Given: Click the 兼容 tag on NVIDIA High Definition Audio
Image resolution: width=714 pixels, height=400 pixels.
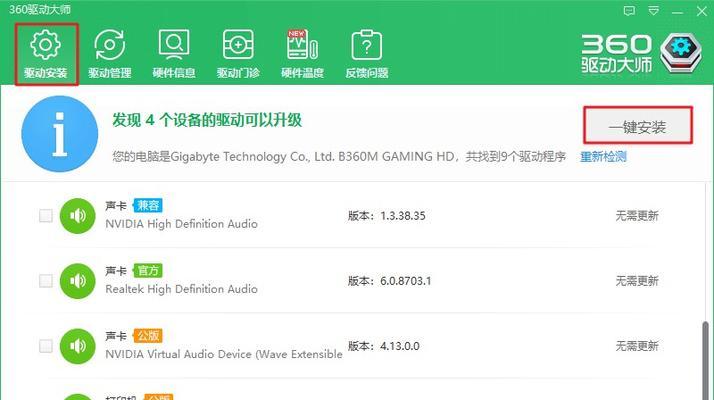Looking at the screenshot, I should tap(148, 205).
